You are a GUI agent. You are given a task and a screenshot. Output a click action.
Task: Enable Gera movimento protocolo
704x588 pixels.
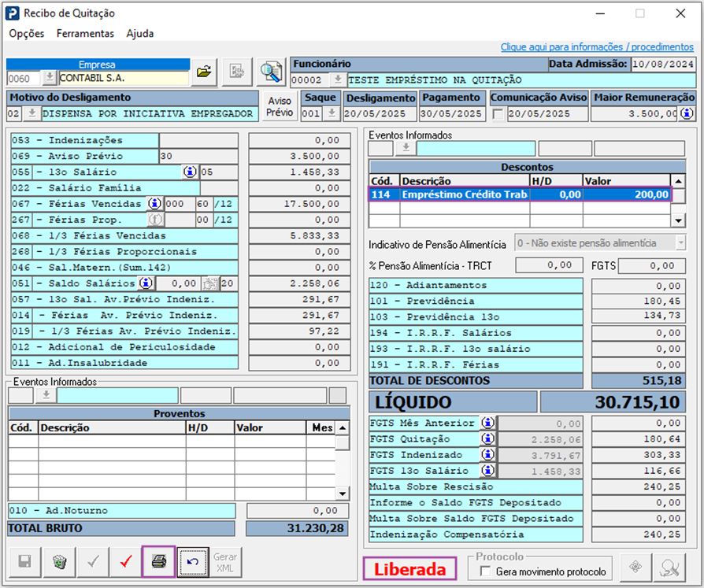485,571
